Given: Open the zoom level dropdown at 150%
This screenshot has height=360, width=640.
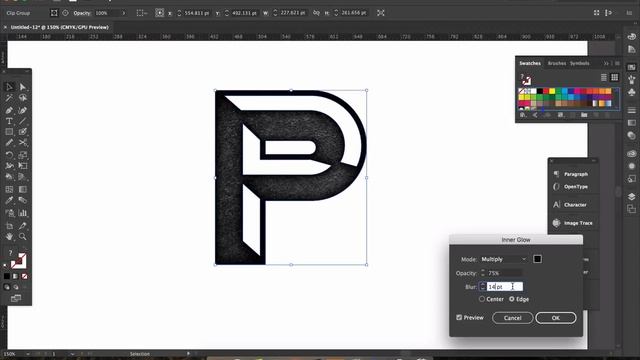Looking at the screenshot, I should [28, 354].
